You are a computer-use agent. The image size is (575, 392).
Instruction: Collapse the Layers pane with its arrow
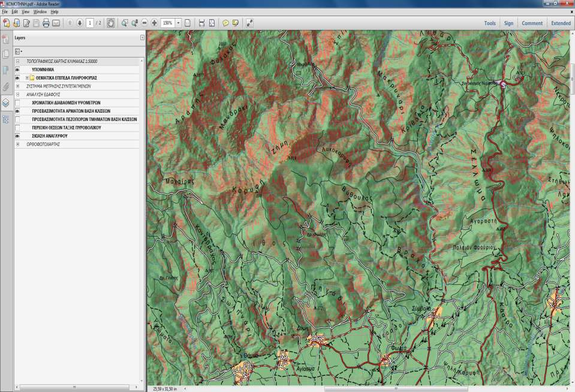[x=142, y=37]
